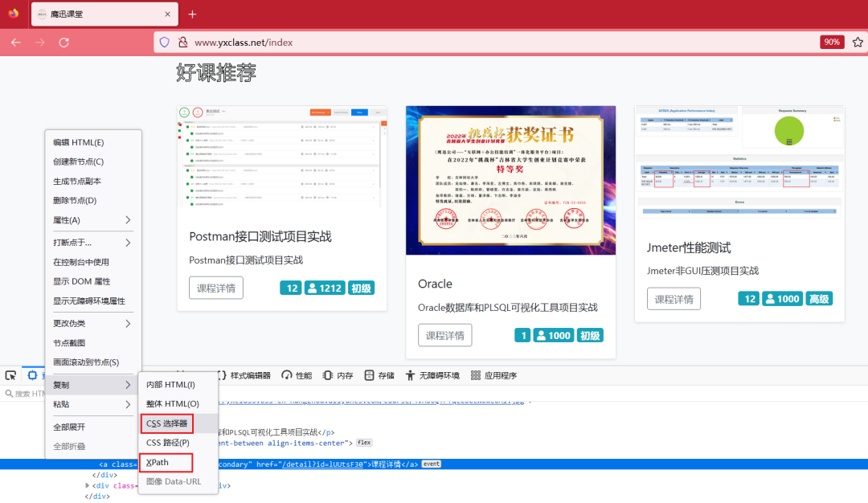Image resolution: width=868 pixels, height=503 pixels.
Task: Click the 初级 level badge on Postman card
Action: 361,288
